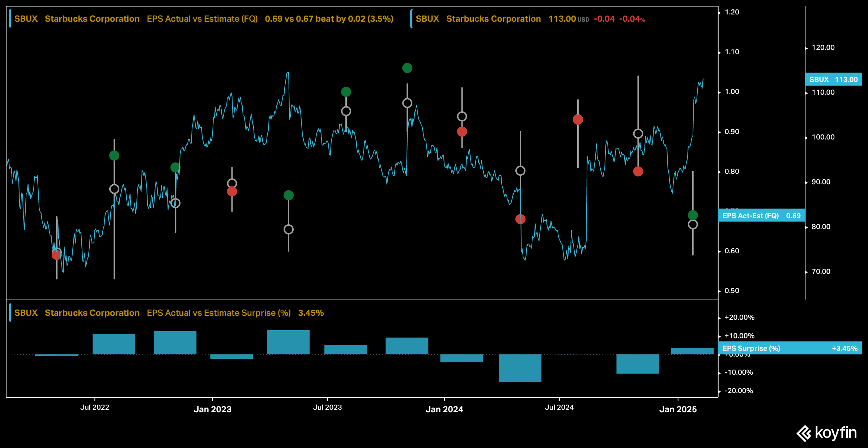868x448 pixels.
Task: Click the EPS Surprise (%) +3.45% label
Action: (x=790, y=348)
